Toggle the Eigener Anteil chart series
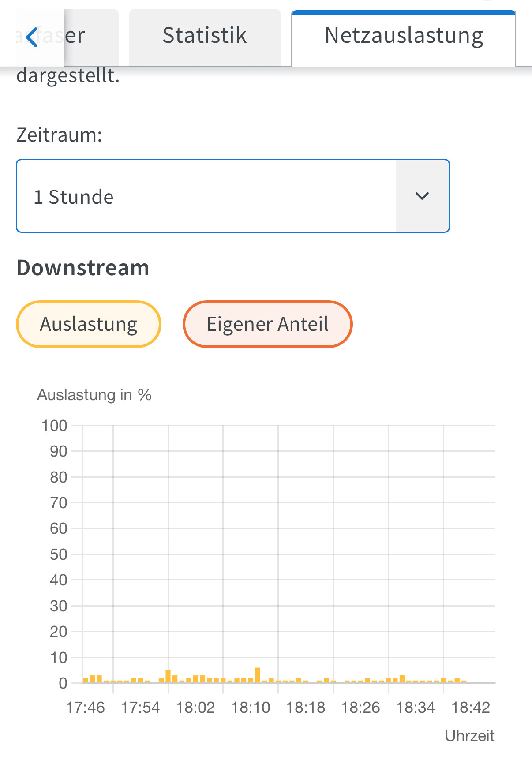This screenshot has height=775, width=532. [267, 324]
